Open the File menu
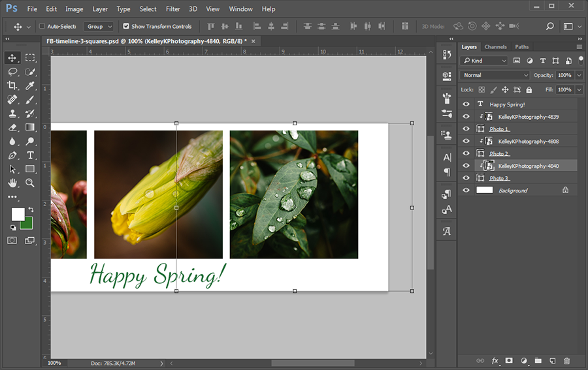 [32, 9]
